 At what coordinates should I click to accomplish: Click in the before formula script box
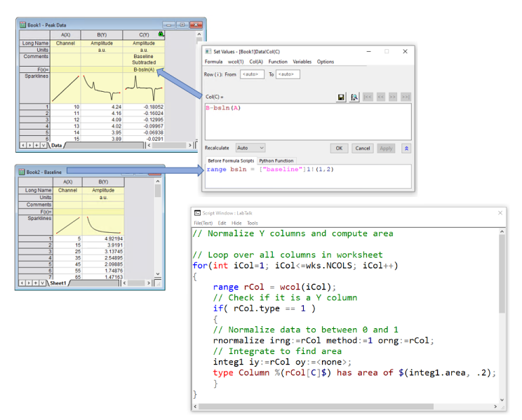(x=308, y=177)
